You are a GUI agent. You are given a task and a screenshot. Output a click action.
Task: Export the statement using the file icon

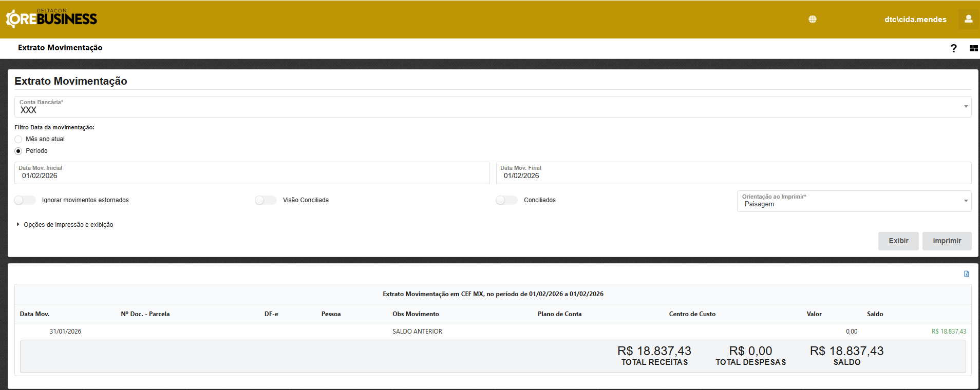[966, 274]
